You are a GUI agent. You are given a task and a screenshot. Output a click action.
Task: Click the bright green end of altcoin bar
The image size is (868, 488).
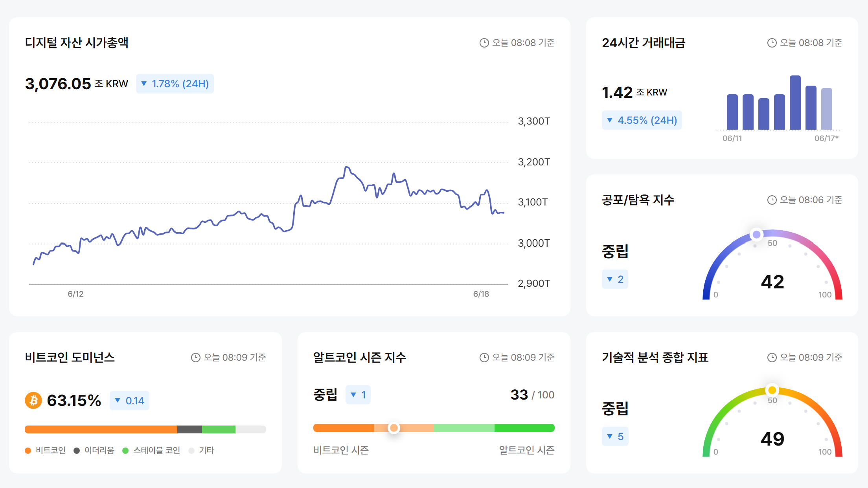pyautogui.click(x=524, y=428)
